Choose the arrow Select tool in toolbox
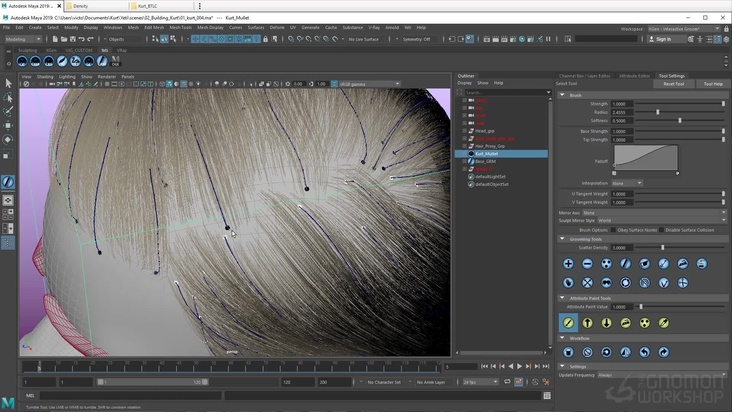 pyautogui.click(x=8, y=84)
